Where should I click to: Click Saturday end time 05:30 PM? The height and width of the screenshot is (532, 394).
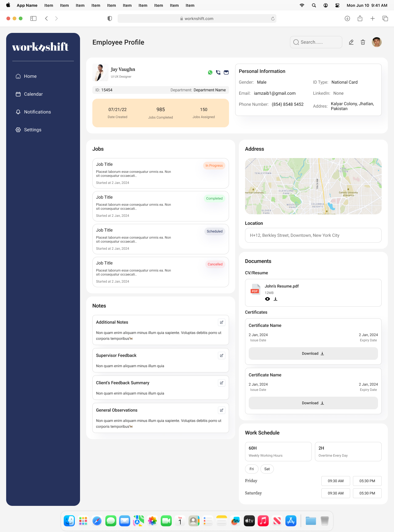pos(367,493)
